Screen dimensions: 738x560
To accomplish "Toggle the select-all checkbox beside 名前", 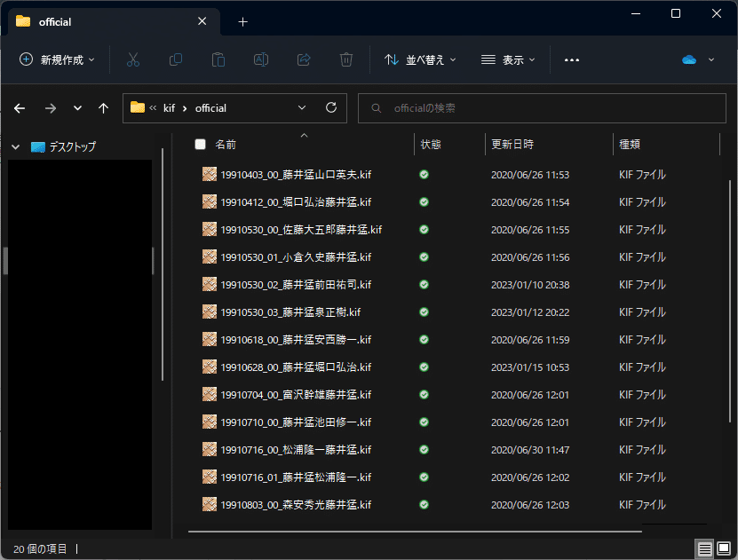I will point(200,144).
